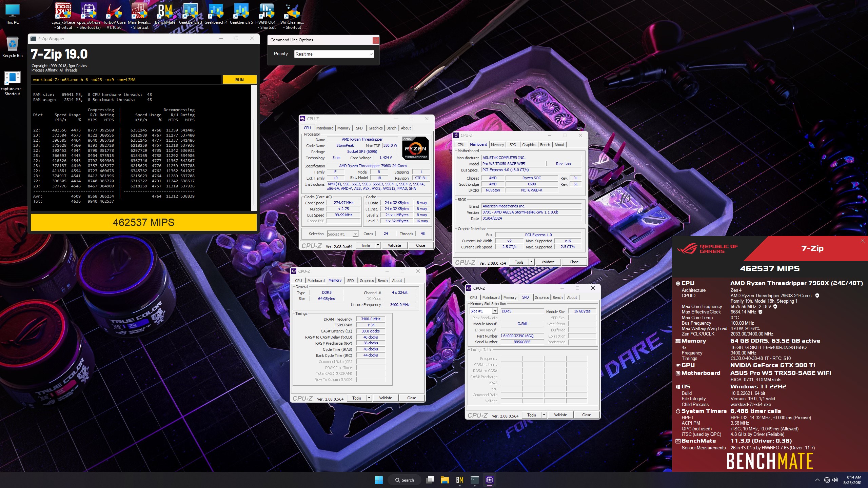
Task: Launch Geekbench 4 desktop icon
Action: coord(216,14)
